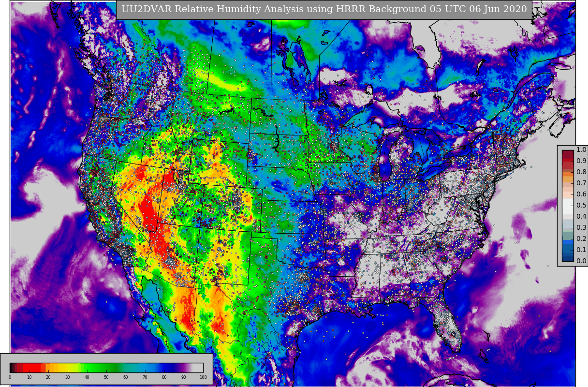Image resolution: width=588 pixels, height=387 pixels.
Task: Pick the yellow band above 30 on humidity colorbar
Action: [68, 368]
